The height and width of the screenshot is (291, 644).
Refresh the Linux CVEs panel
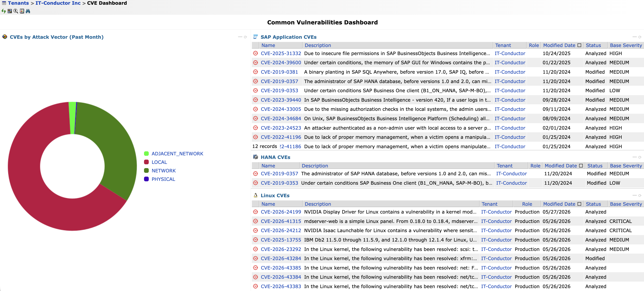(x=640, y=195)
